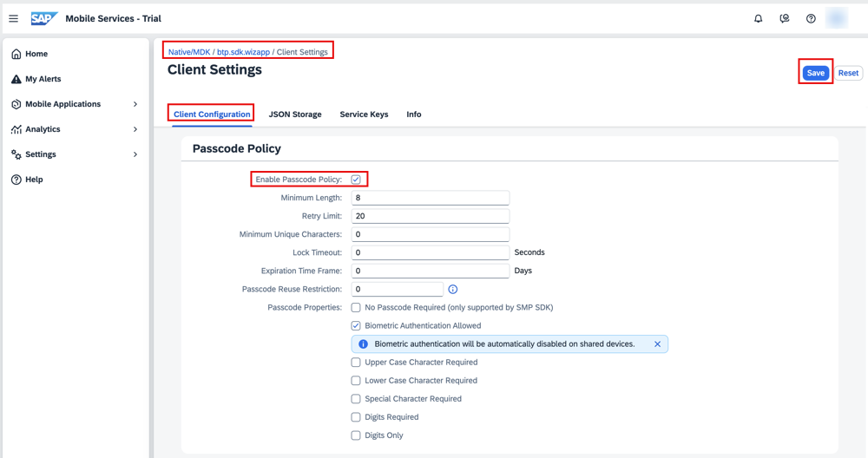868x458 pixels.
Task: Click the info icon beside Passcode Reuse Restriction
Action: [453, 290]
